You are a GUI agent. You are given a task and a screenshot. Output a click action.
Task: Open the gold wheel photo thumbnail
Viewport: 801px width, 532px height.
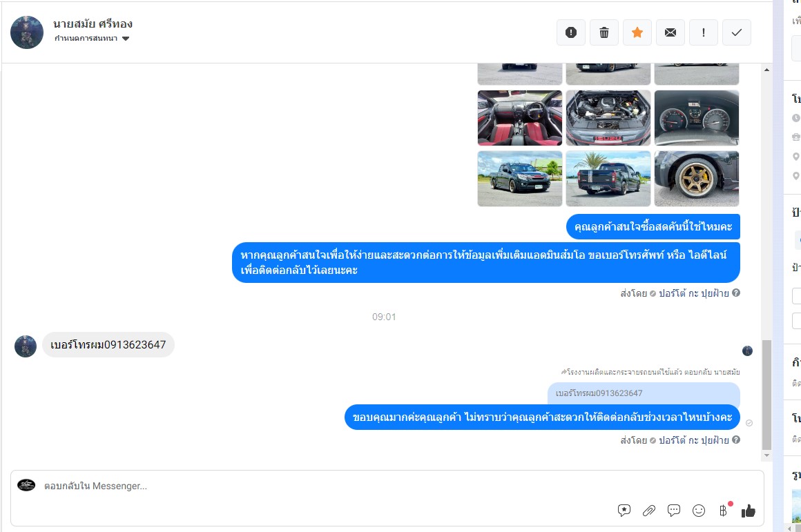tap(696, 179)
